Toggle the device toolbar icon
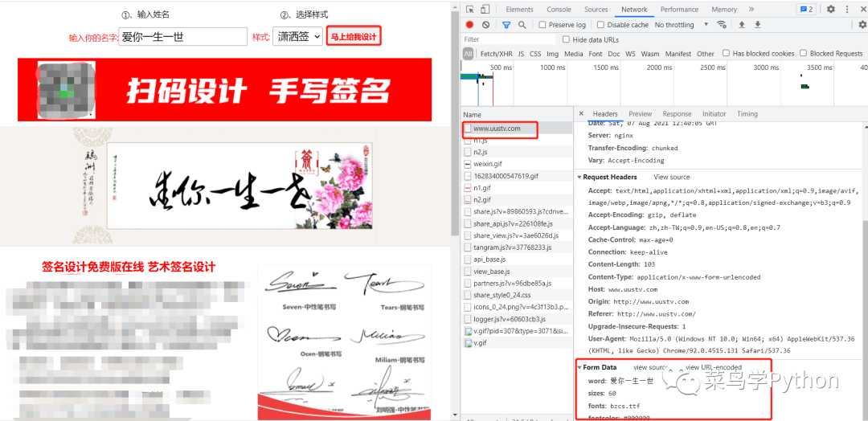The width and height of the screenshot is (868, 421). point(485,10)
